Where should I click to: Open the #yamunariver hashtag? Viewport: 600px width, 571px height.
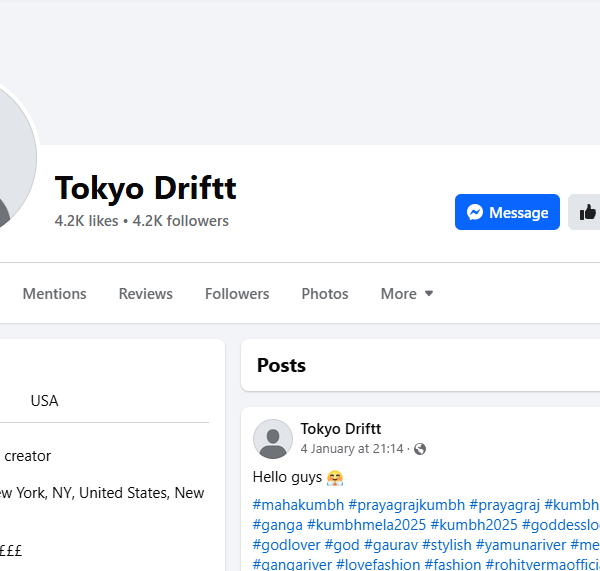[x=521, y=545]
